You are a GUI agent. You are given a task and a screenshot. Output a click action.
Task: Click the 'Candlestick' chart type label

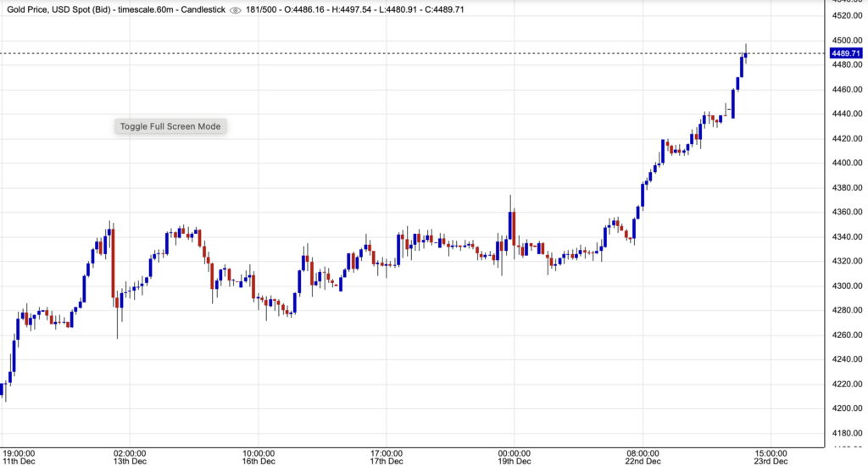203,10
